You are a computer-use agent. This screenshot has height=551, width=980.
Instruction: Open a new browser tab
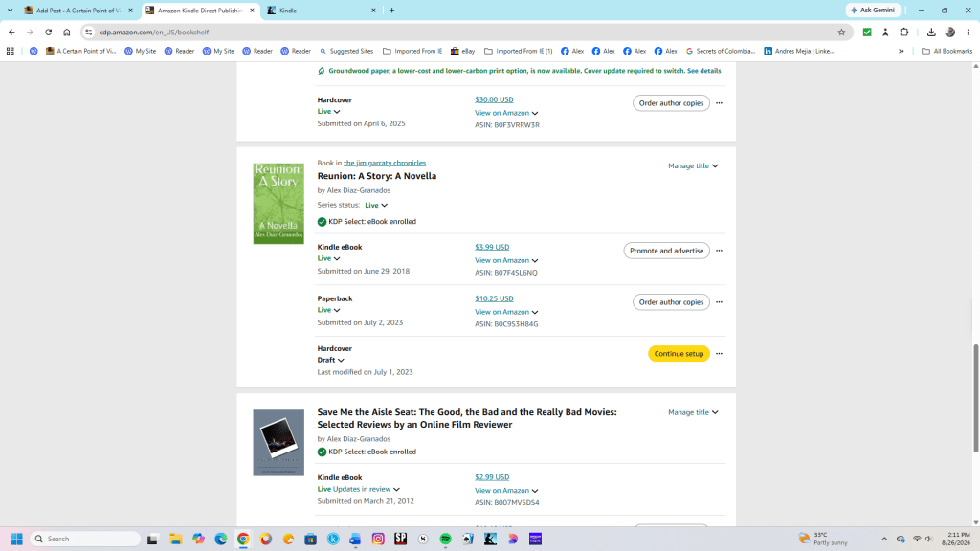[x=391, y=10]
